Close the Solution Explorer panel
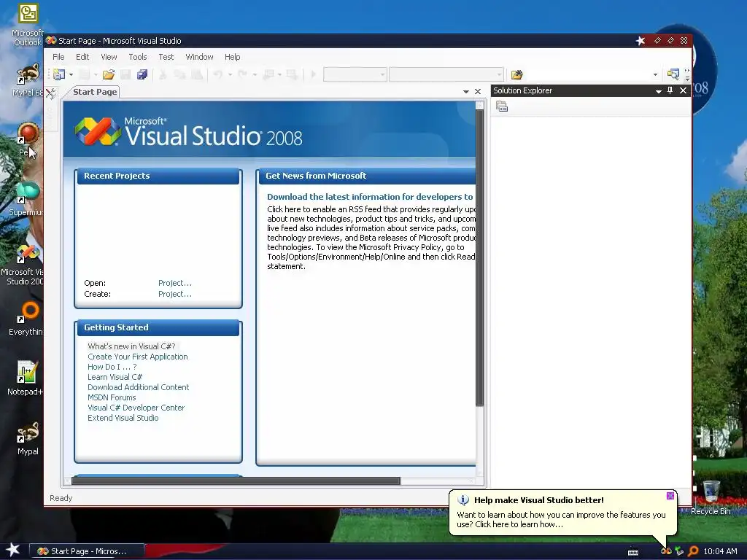 pyautogui.click(x=683, y=90)
